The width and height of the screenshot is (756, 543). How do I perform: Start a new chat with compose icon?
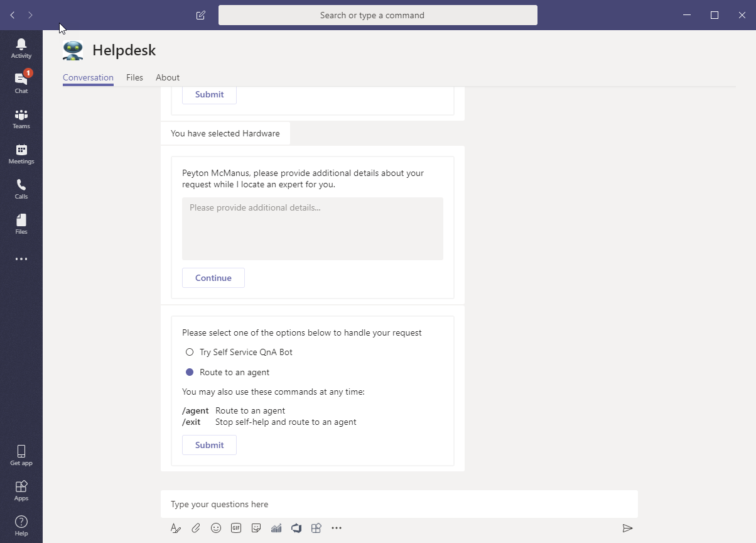pyautogui.click(x=201, y=15)
